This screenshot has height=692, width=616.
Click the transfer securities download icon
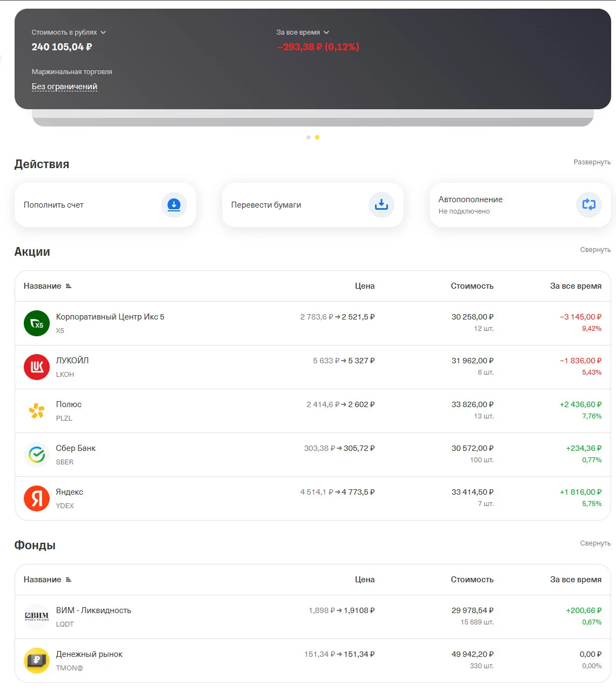point(381,205)
